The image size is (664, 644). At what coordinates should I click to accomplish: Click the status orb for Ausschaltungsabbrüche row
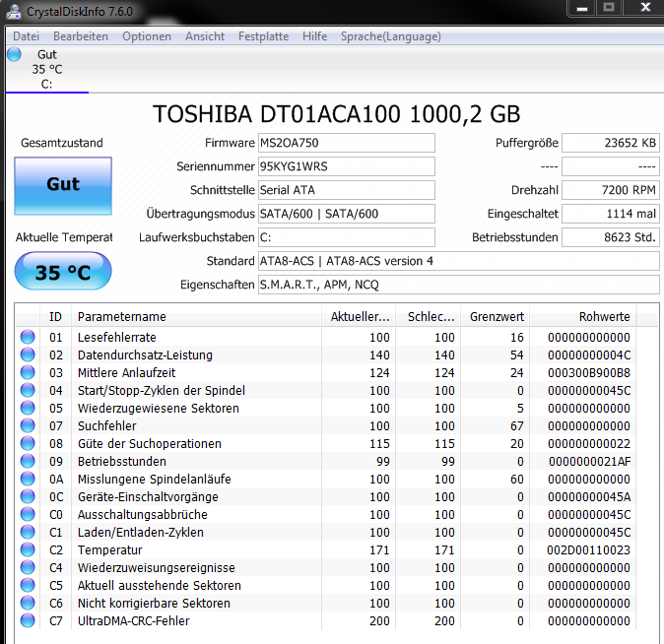click(x=28, y=514)
